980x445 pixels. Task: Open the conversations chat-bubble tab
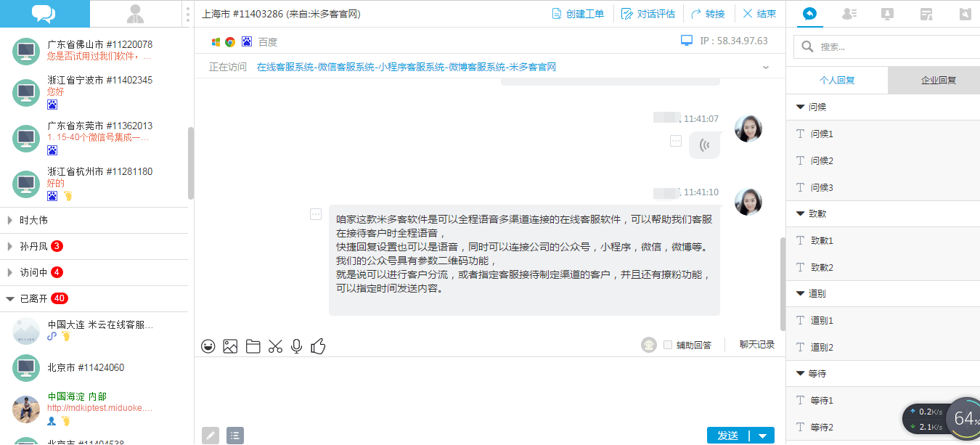click(44, 13)
